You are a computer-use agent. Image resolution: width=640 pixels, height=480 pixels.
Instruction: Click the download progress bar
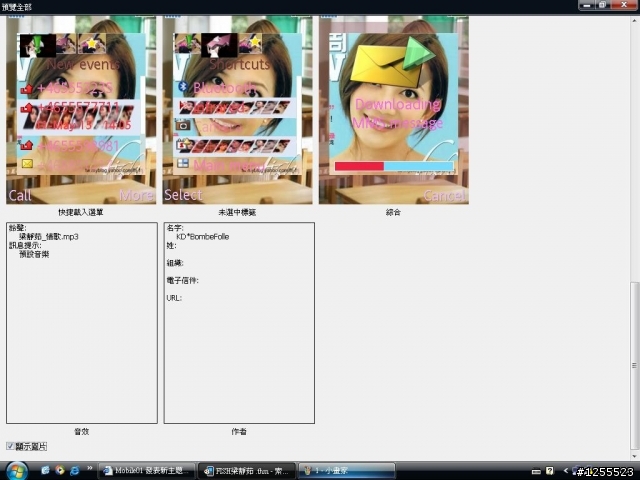[394, 166]
